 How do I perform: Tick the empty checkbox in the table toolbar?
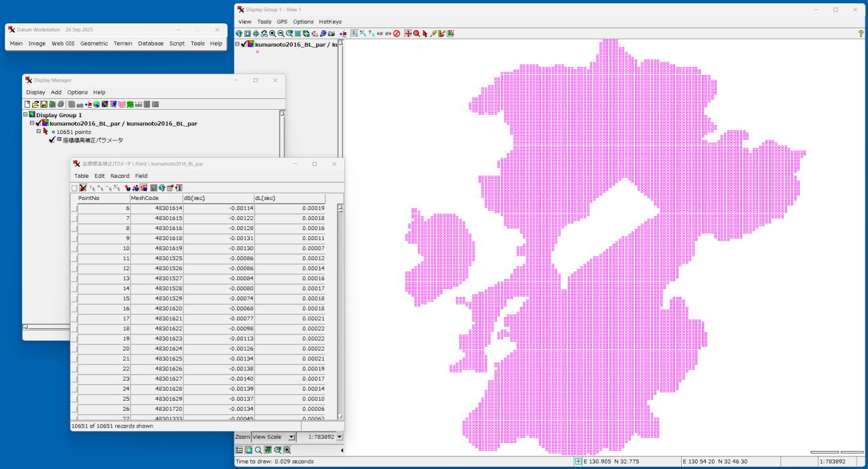coord(75,188)
